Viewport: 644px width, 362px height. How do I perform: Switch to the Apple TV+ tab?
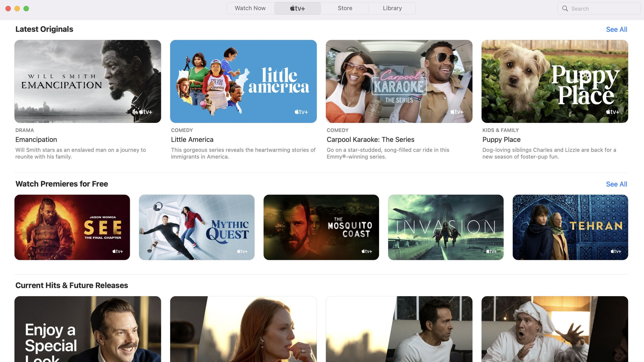click(x=297, y=8)
